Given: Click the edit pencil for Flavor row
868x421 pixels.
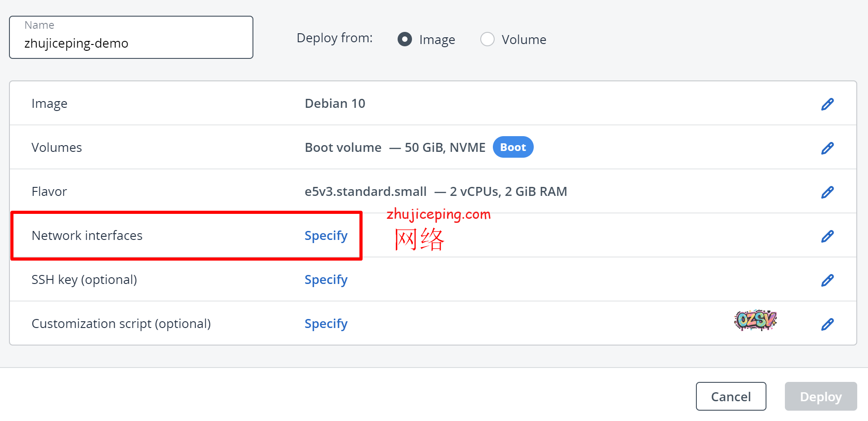Looking at the screenshot, I should tap(827, 192).
